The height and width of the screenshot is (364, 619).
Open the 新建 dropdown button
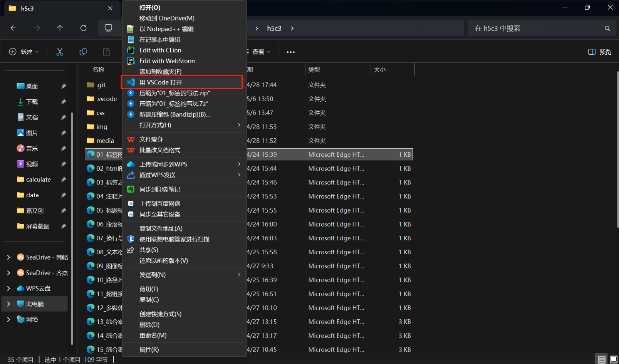[24, 52]
